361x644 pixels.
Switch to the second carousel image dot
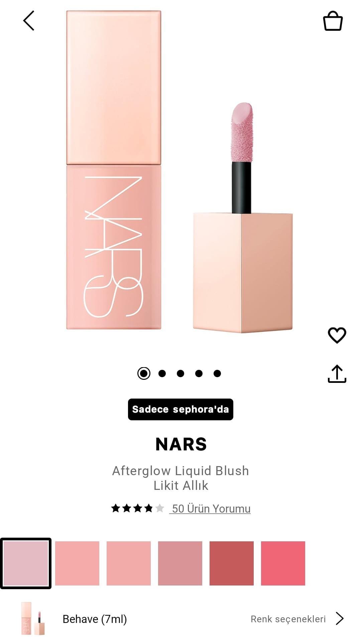pyautogui.click(x=162, y=373)
